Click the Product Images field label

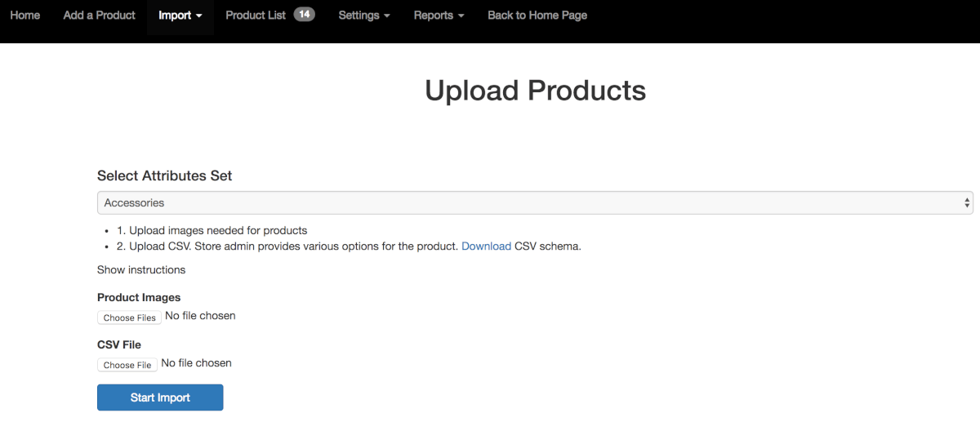tap(139, 298)
